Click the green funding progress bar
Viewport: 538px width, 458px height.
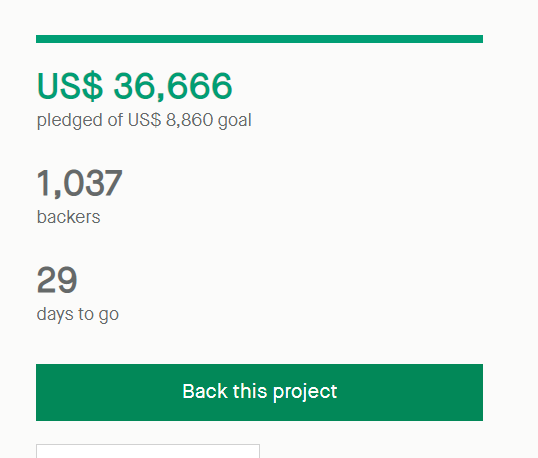pyautogui.click(x=259, y=39)
